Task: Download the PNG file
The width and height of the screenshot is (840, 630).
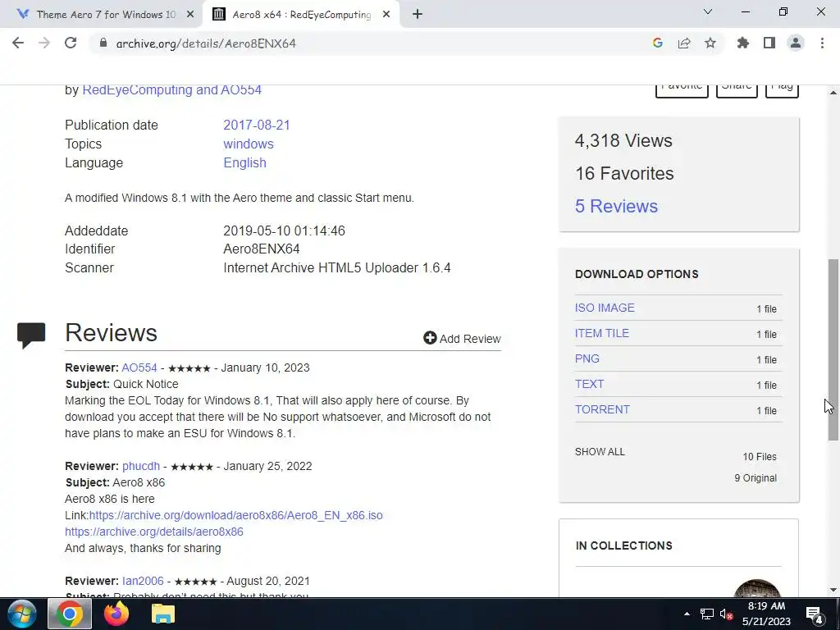Action: coord(587,358)
